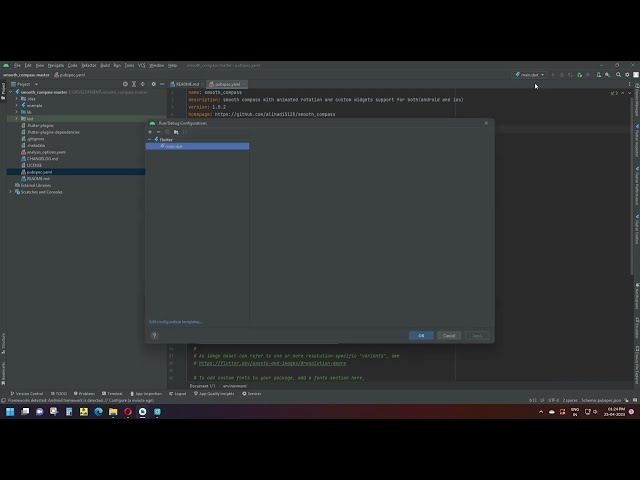Click Search Everywhere magnifier icon
640x480 pixels.
point(618,75)
